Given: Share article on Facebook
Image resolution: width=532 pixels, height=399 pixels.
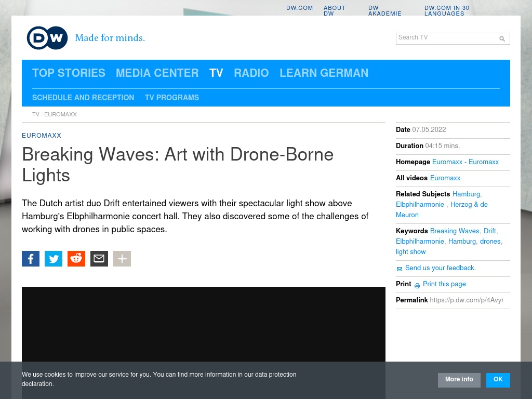Looking at the screenshot, I should coord(31,259).
